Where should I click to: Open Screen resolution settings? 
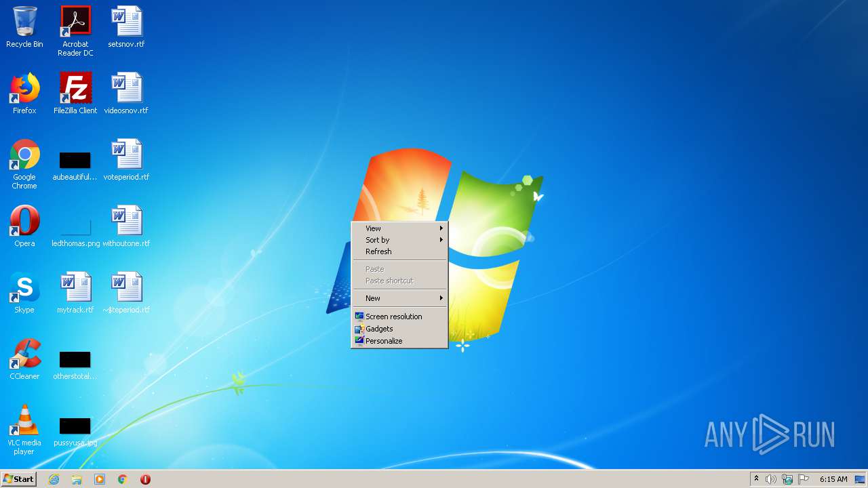(399, 317)
